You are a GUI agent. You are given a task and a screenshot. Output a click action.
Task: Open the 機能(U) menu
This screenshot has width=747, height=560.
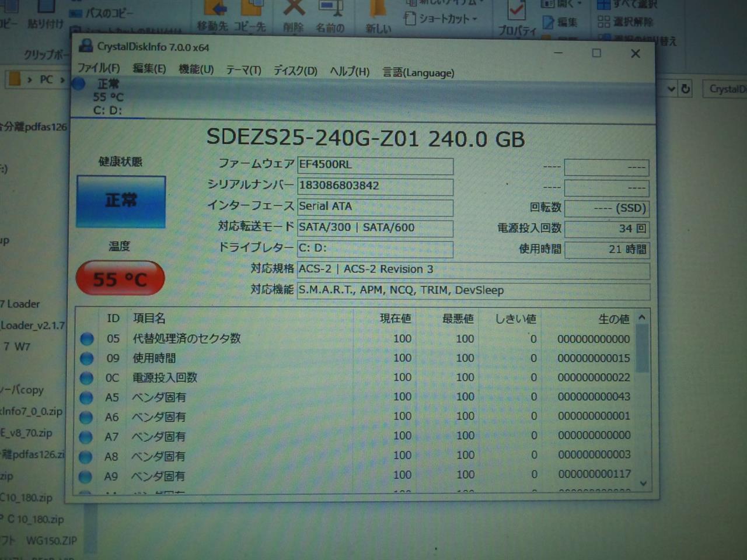[196, 69]
